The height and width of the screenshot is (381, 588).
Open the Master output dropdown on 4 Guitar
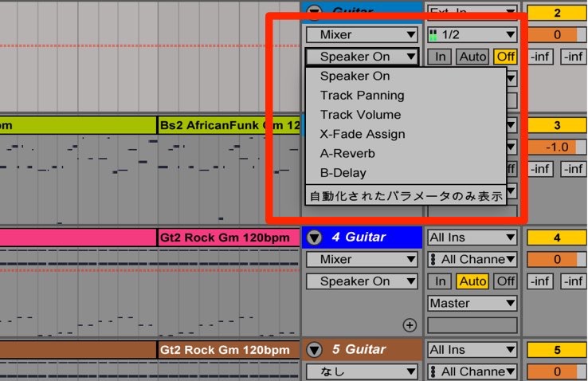pos(472,303)
